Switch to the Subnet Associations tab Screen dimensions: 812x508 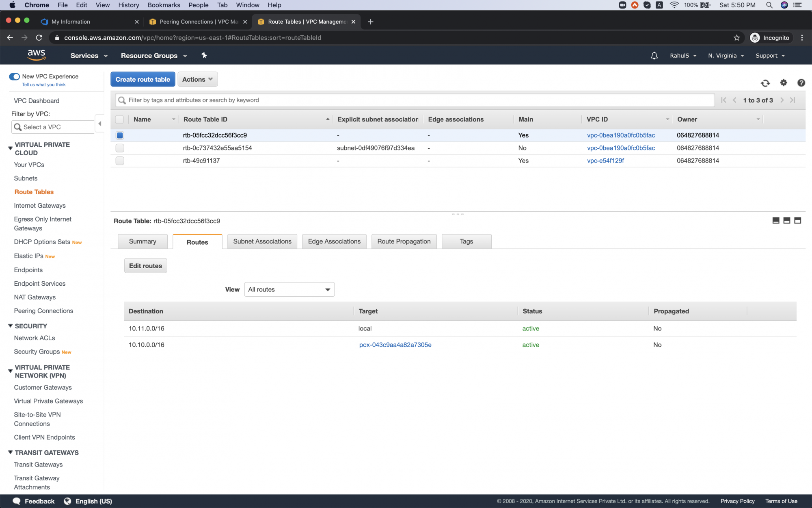[x=262, y=241]
